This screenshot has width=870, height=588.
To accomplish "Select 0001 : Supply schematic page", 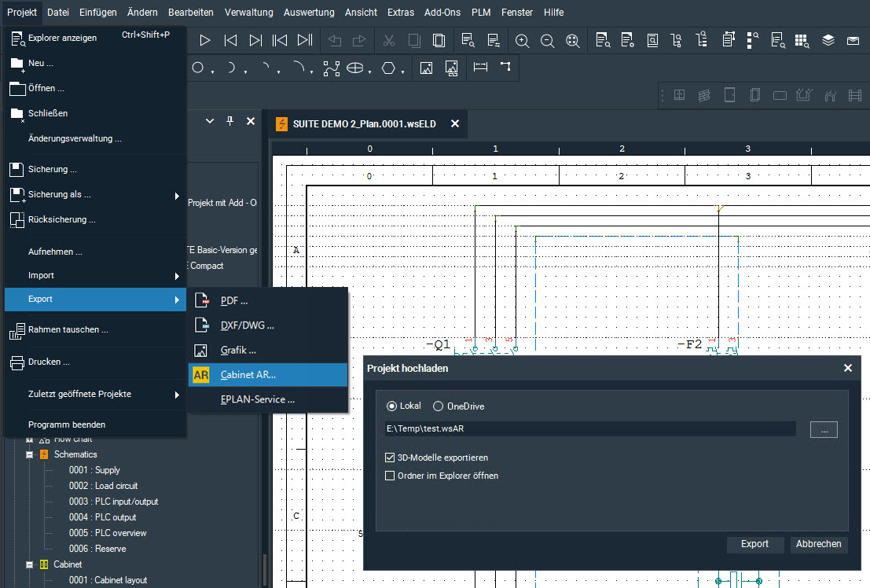I will coord(94,470).
